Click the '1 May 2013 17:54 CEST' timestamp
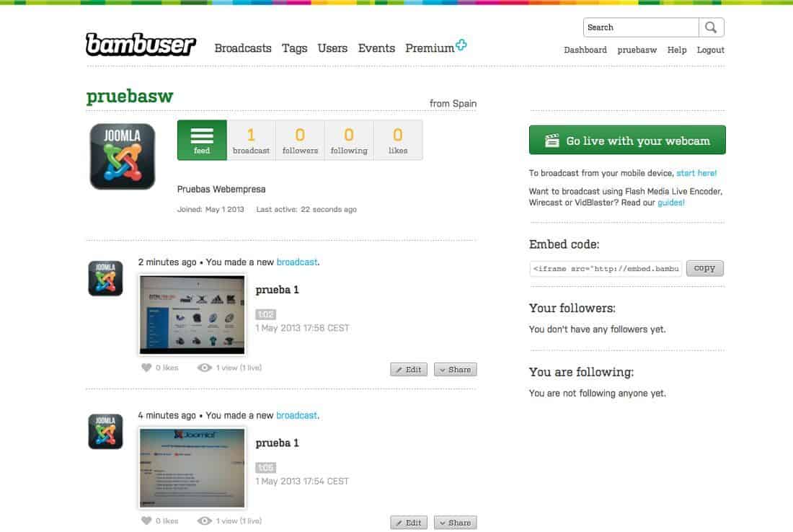The height and width of the screenshot is (532, 793). (x=303, y=481)
